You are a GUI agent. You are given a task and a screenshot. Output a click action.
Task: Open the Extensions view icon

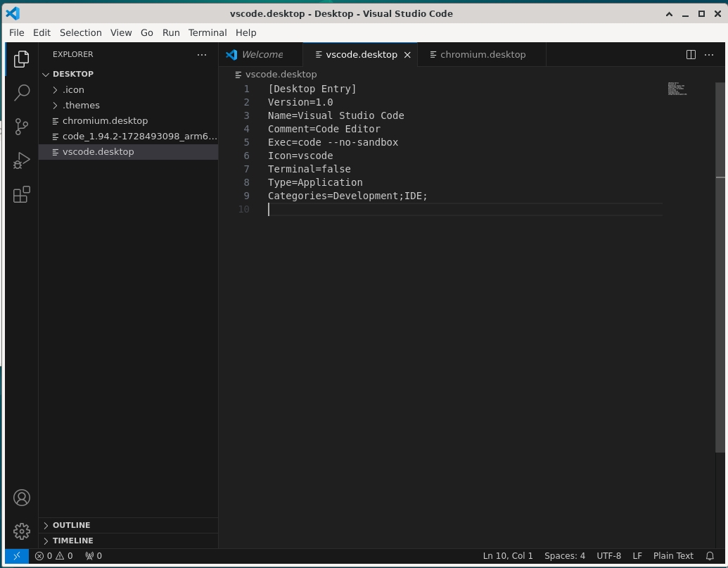(21, 194)
